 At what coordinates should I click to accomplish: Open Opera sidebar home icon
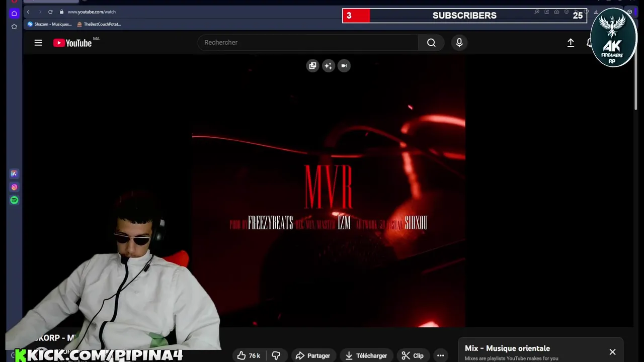point(14,13)
